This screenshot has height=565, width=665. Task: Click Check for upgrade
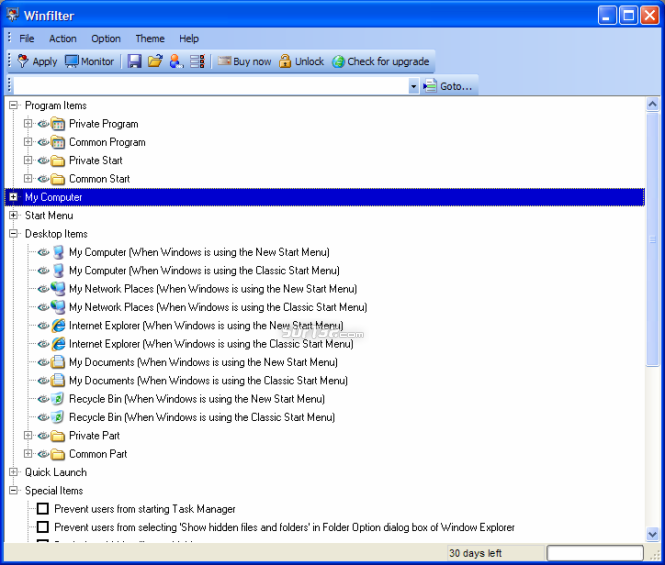point(380,62)
